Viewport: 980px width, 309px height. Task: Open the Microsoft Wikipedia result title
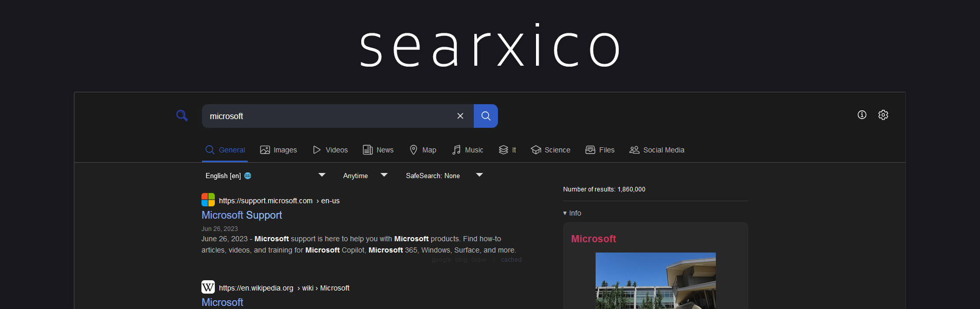pyautogui.click(x=222, y=302)
